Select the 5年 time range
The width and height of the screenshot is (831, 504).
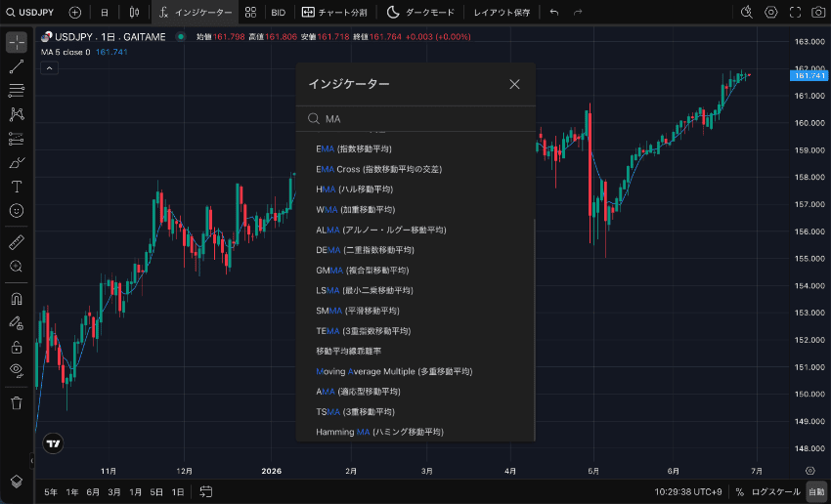click(51, 492)
